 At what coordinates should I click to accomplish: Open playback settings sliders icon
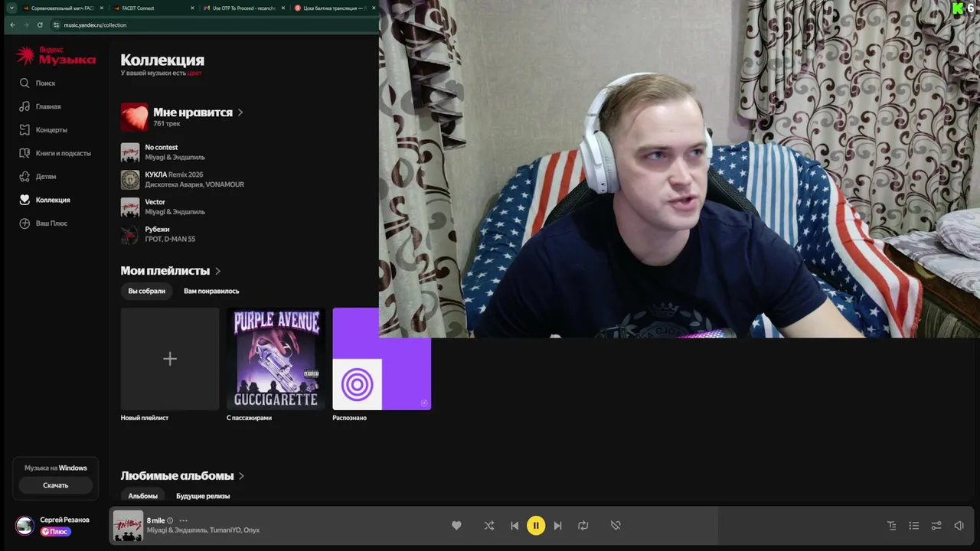pyautogui.click(x=936, y=526)
